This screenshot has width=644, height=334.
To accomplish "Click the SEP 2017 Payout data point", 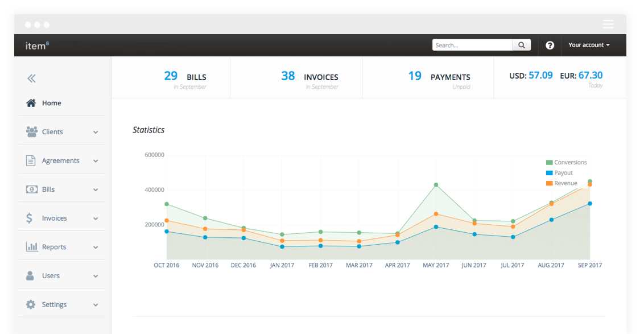I will (590, 203).
